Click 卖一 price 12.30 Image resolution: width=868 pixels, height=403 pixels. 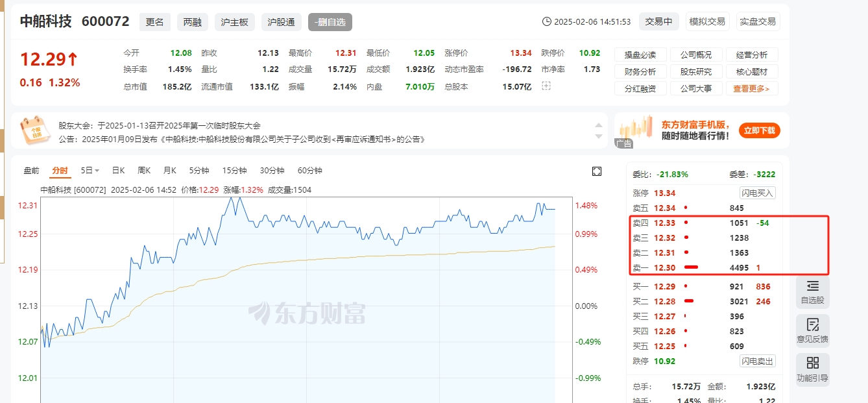click(664, 268)
